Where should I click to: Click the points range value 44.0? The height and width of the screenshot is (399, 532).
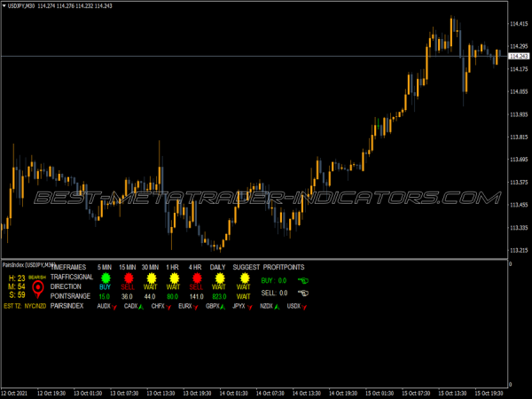(x=150, y=296)
